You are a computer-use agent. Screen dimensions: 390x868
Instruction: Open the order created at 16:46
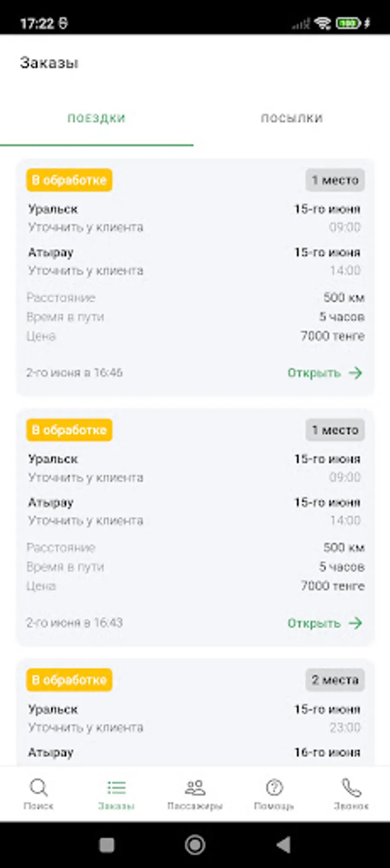(x=315, y=373)
